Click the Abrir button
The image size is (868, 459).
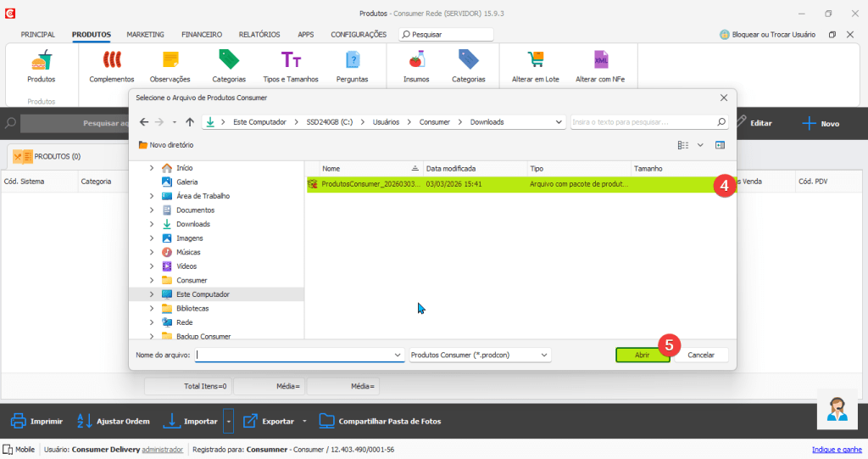pyautogui.click(x=642, y=355)
